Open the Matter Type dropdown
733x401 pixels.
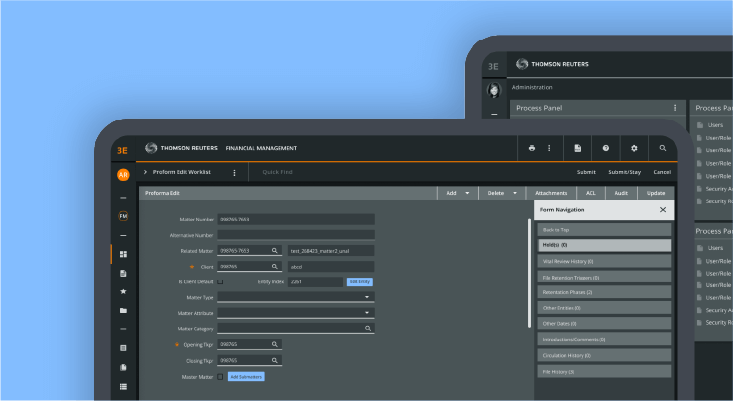click(x=296, y=297)
